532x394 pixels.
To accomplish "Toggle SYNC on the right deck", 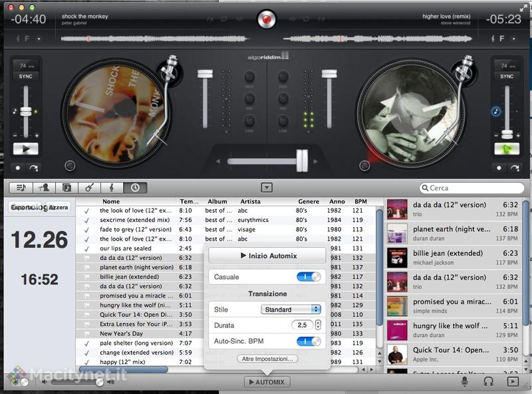I will (x=507, y=76).
